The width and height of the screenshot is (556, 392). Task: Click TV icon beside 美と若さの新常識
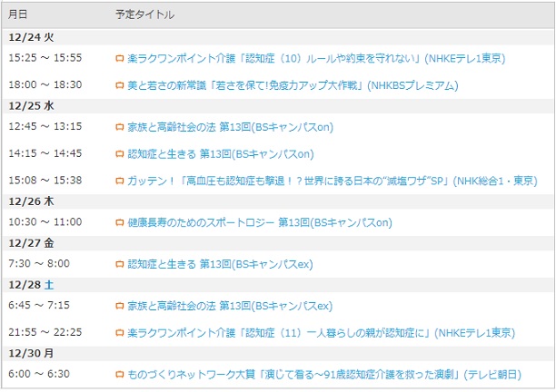pyautogui.click(x=120, y=85)
